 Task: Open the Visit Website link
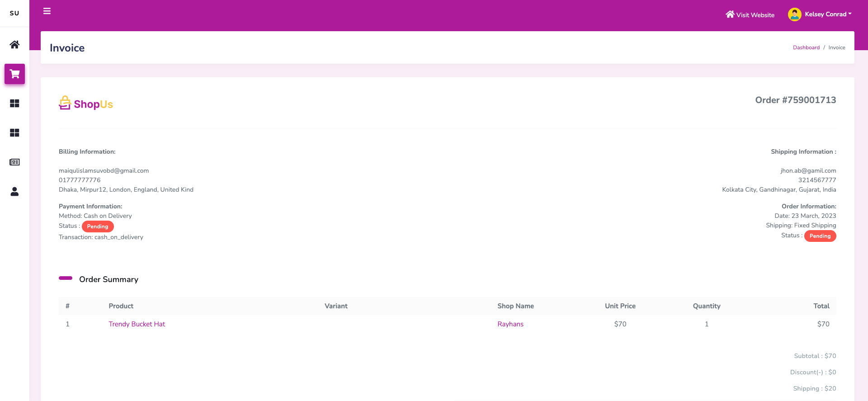click(x=750, y=15)
